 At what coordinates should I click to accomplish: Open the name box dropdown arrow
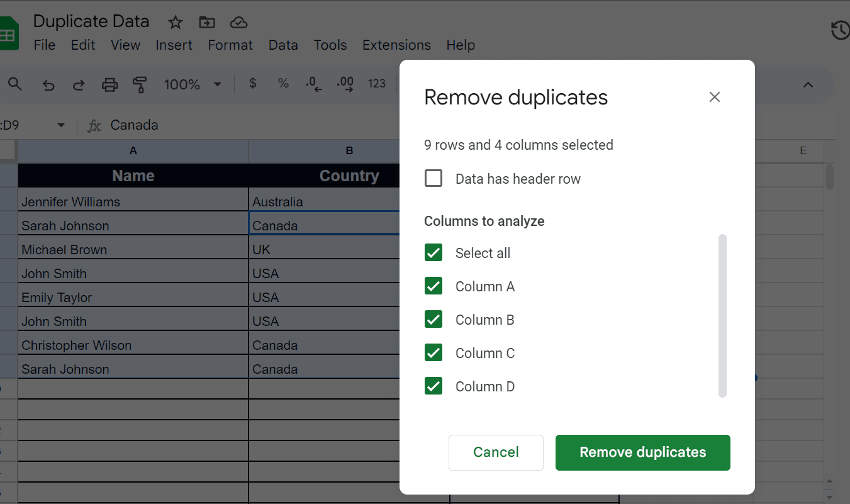[61, 125]
